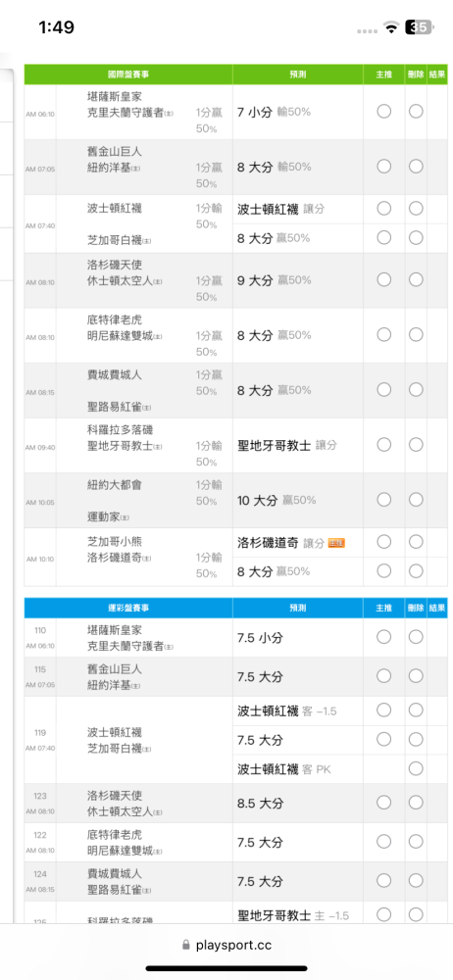Tap lock icon beside playsport.cc address
Viewport: 453px width, 980px height.
(x=185, y=945)
